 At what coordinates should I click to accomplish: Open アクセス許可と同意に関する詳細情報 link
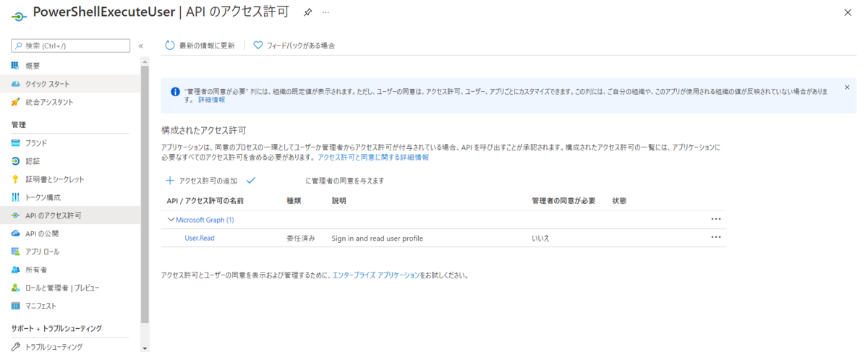pyautogui.click(x=373, y=157)
